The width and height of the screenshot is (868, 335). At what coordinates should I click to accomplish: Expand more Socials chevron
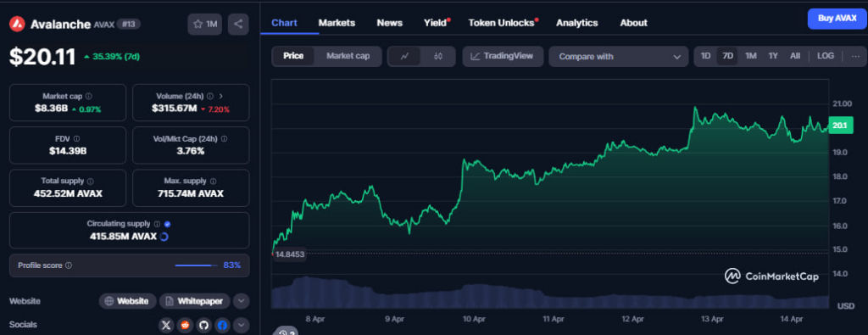pyautogui.click(x=241, y=325)
